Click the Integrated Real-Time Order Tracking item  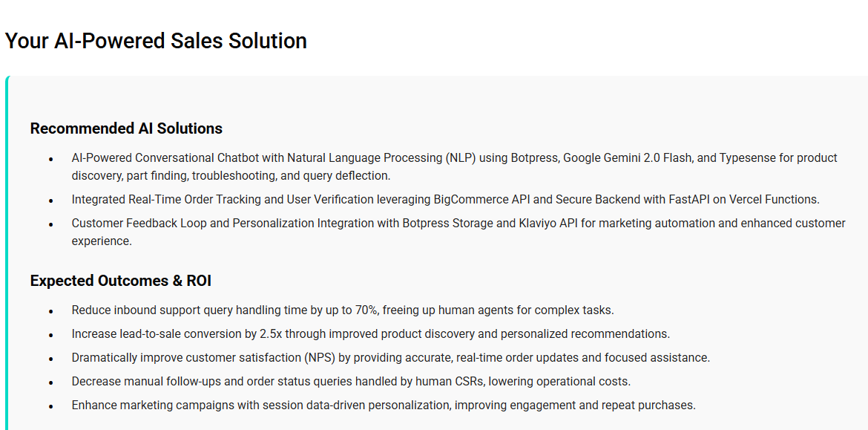[446, 199]
